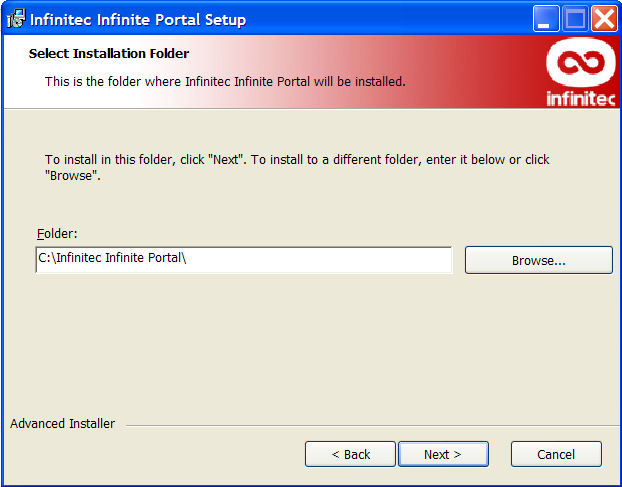Click the infinitec wordmark under the logo

pos(581,99)
